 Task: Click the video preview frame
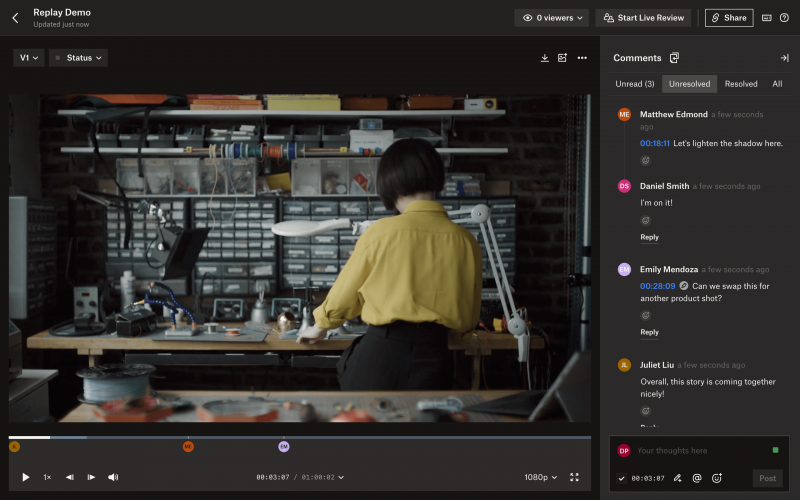pos(299,258)
